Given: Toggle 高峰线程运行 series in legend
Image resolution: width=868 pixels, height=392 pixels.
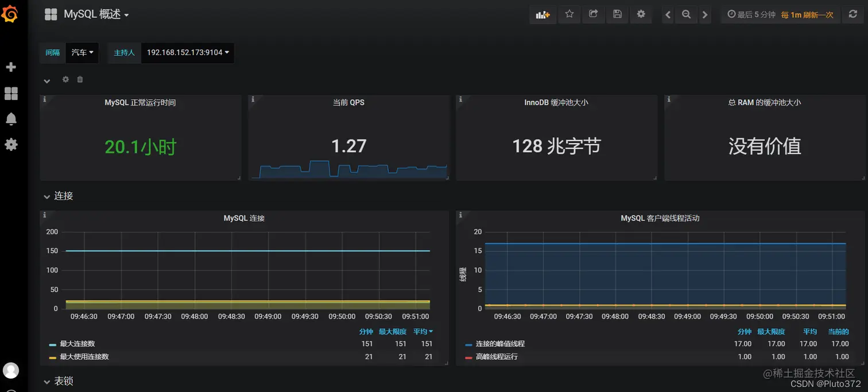Looking at the screenshot, I should [497, 356].
